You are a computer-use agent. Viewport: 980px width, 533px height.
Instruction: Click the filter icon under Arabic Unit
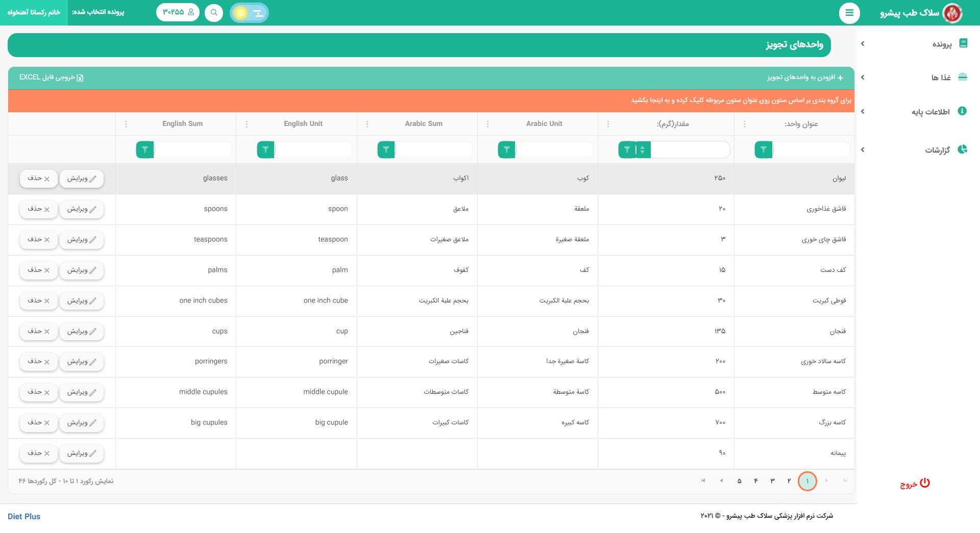click(x=506, y=149)
